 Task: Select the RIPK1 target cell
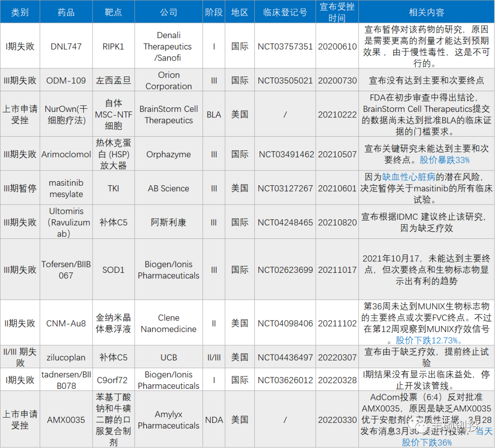[x=113, y=46]
